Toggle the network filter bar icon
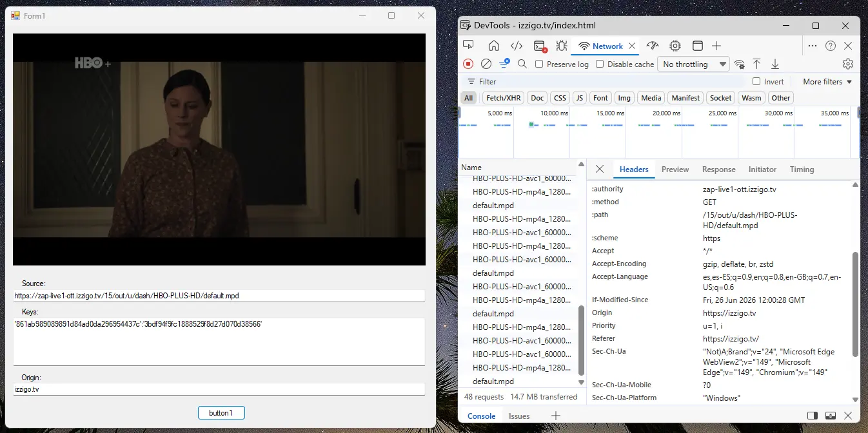 pyautogui.click(x=504, y=63)
